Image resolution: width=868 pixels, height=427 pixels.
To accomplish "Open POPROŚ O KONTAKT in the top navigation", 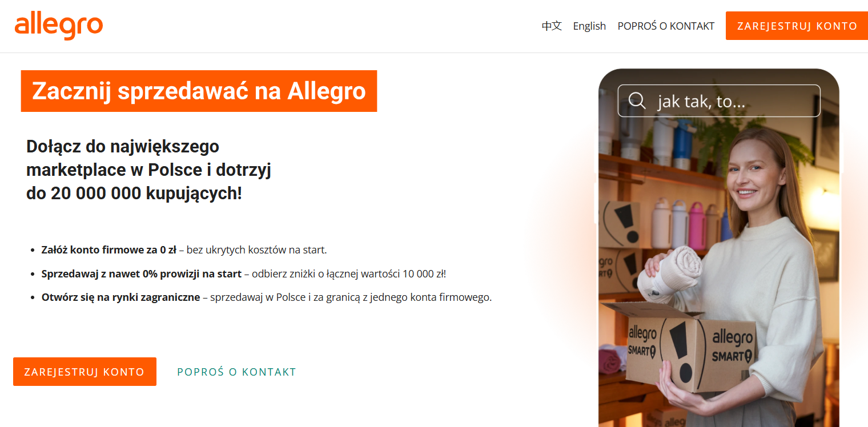I will tap(666, 26).
